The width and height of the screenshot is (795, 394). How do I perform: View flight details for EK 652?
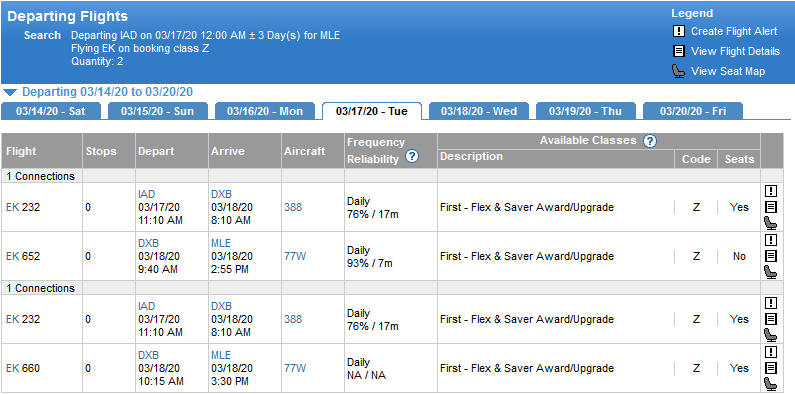(x=770, y=256)
